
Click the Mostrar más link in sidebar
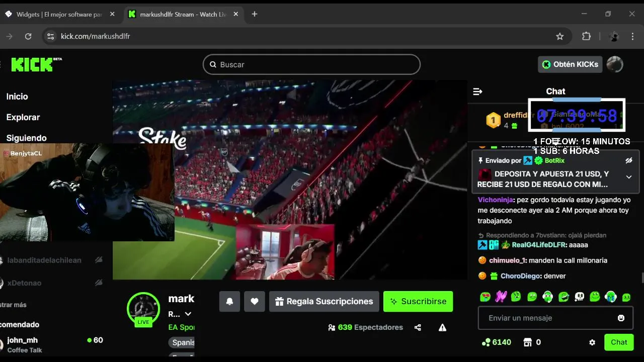(x=13, y=305)
